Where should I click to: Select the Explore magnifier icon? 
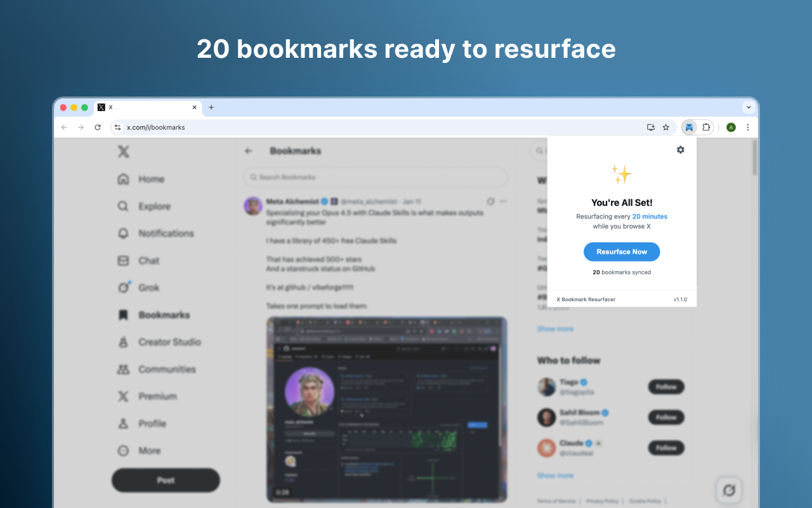click(124, 206)
